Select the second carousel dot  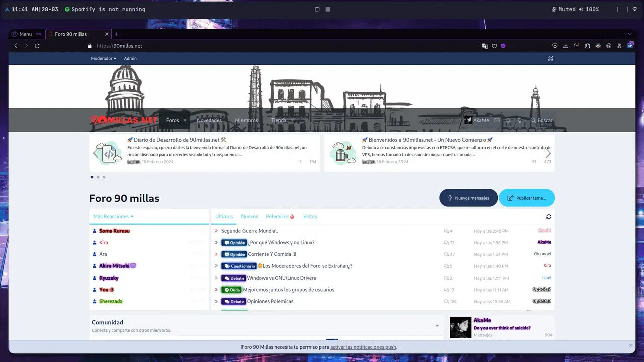pyautogui.click(x=98, y=177)
